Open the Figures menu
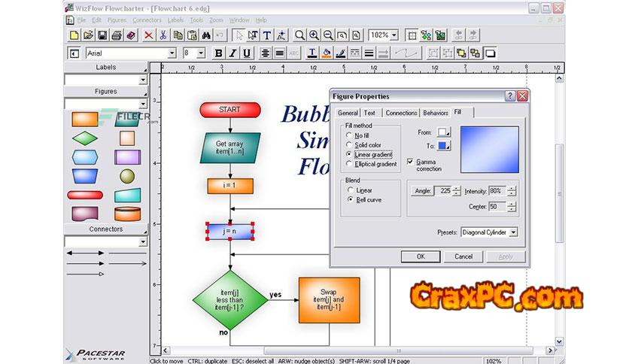The width and height of the screenshot is (629, 364). click(117, 20)
